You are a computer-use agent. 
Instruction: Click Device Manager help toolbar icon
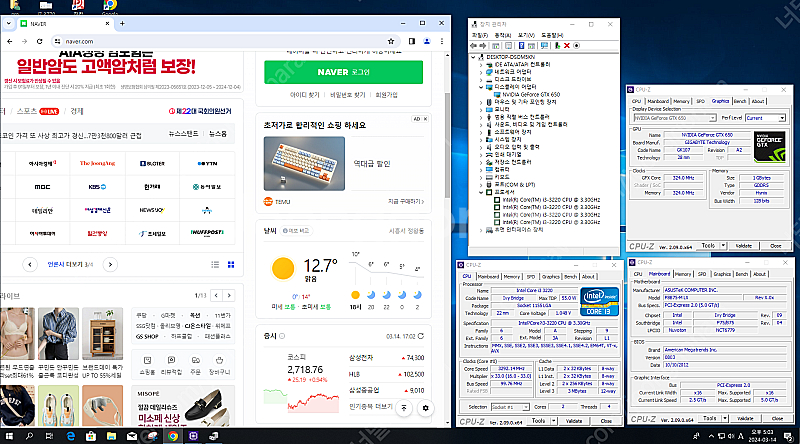point(521,46)
